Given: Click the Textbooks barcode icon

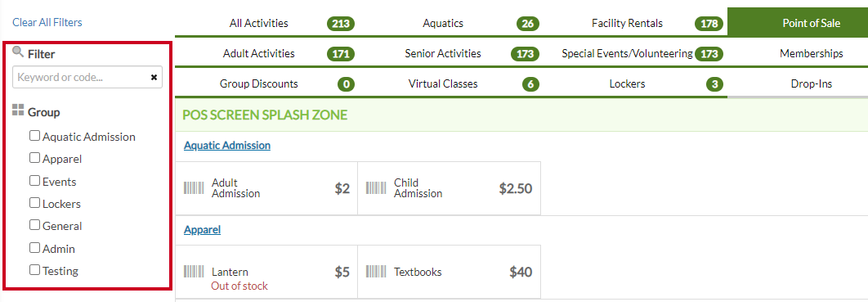Looking at the screenshot, I should click(x=377, y=272).
